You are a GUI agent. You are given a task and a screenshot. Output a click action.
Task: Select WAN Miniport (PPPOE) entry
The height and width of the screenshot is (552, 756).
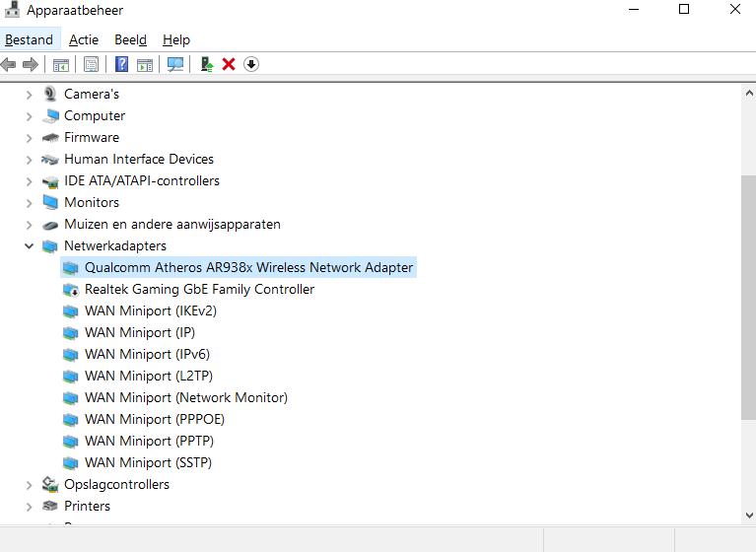[155, 420]
